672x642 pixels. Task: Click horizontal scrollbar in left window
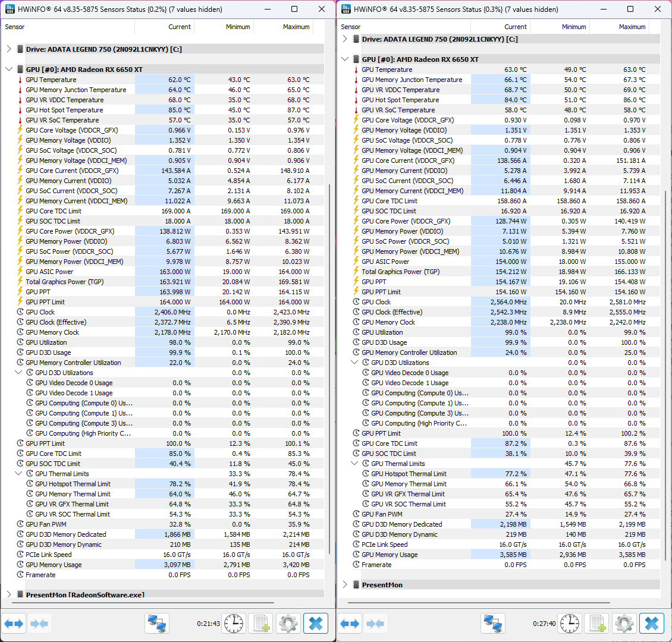click(x=143, y=603)
